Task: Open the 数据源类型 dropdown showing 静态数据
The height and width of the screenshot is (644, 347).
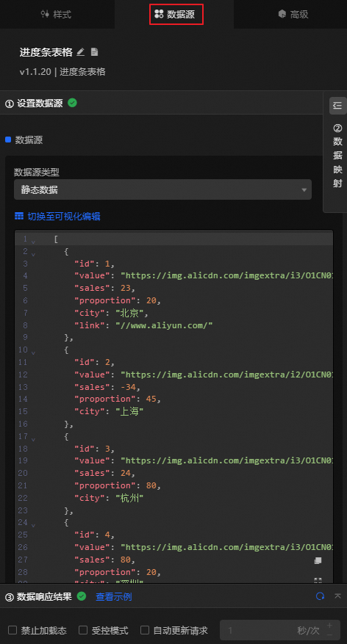Action: click(162, 189)
